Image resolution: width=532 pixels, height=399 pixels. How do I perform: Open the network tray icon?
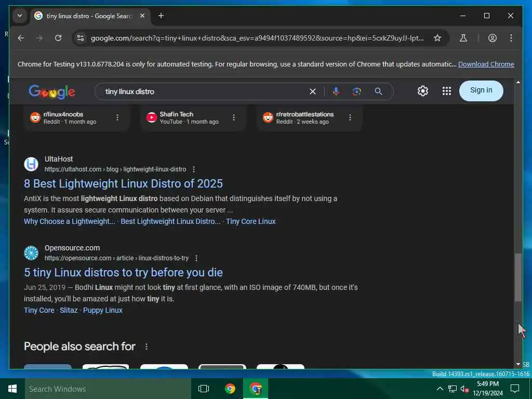pyautogui.click(x=453, y=389)
